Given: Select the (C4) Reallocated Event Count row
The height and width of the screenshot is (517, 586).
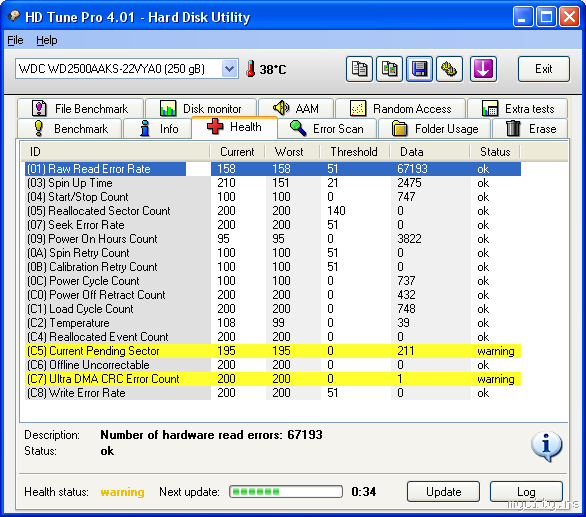Looking at the screenshot, I should pyautogui.click(x=273, y=337).
